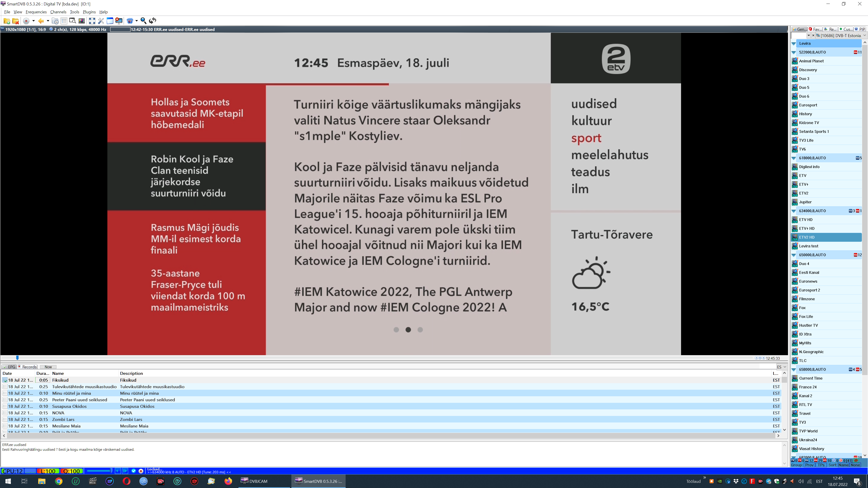Open the record button's dropdown arrow
The image size is (868, 488).
pos(33,21)
